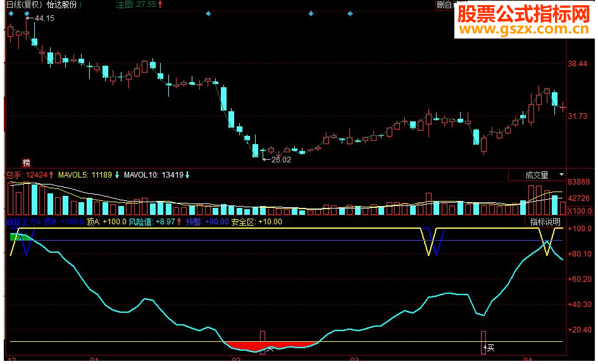Click the red 榜 badge icon
Viewport: 598px width, 364px height.
27,163
